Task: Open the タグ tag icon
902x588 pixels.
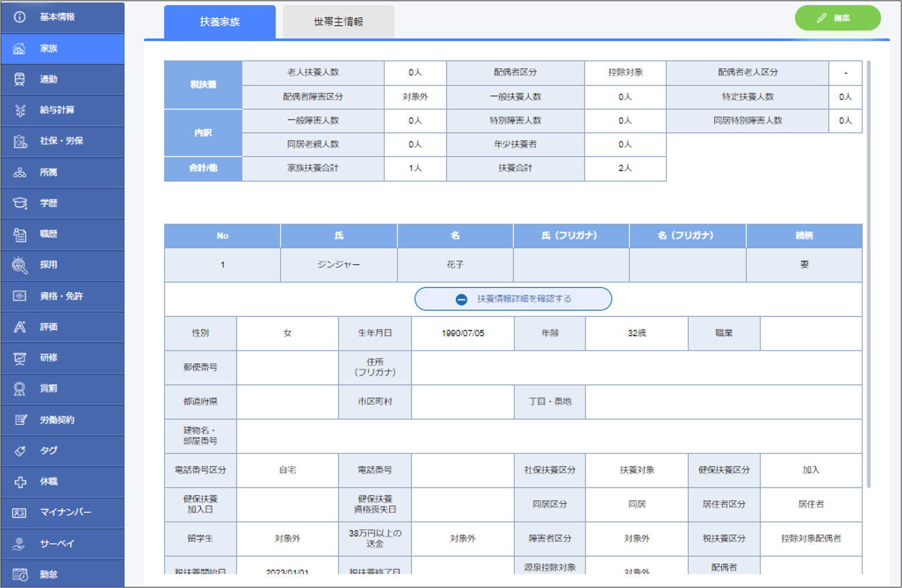Action: click(20, 451)
